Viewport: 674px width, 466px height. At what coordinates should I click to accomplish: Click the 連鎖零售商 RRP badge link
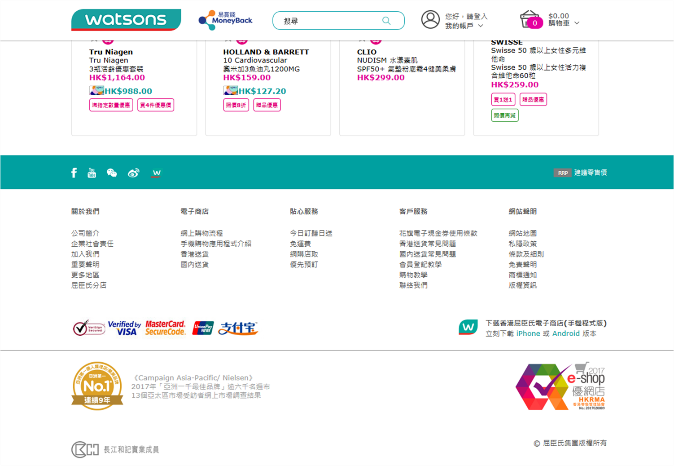[580, 173]
